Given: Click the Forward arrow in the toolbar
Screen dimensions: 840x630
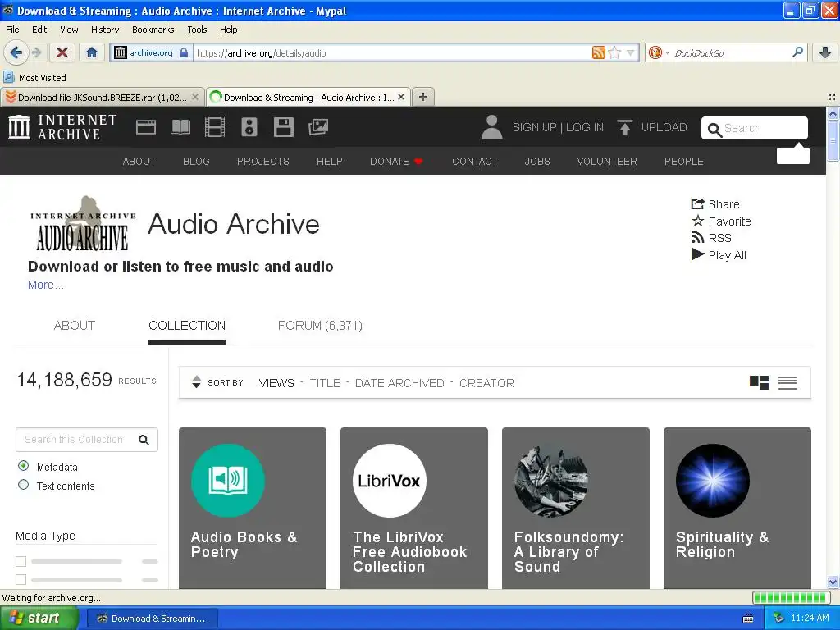Looking at the screenshot, I should tap(36, 52).
